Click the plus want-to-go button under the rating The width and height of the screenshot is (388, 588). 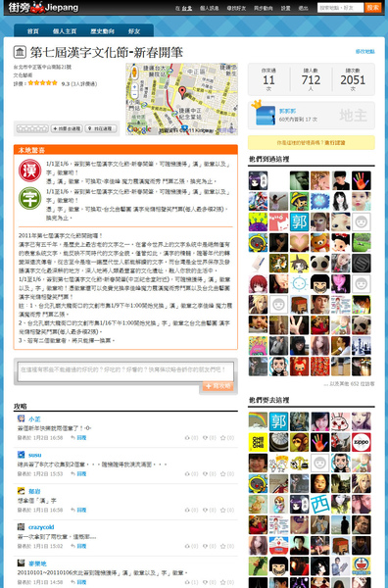(67, 128)
